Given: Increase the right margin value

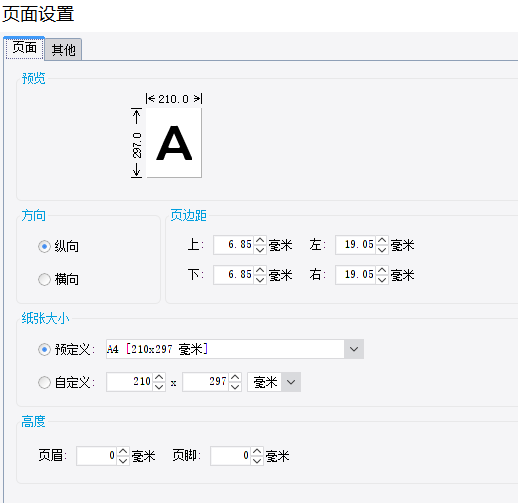Looking at the screenshot, I should coord(382,270).
